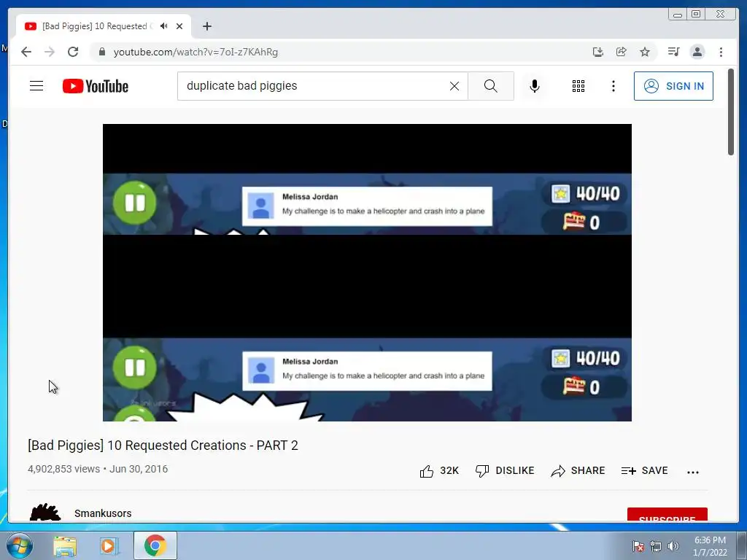The height and width of the screenshot is (560, 747).
Task: Open the media control icon in Chrome toolbar
Action: click(x=673, y=52)
